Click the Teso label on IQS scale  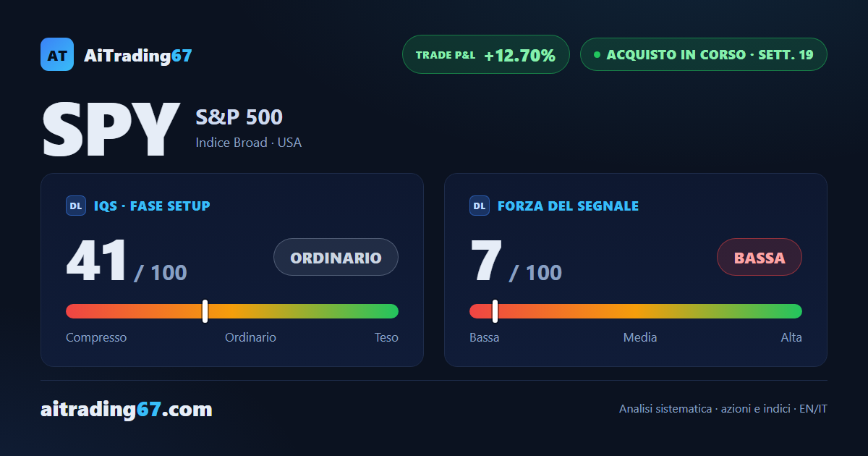click(x=386, y=337)
